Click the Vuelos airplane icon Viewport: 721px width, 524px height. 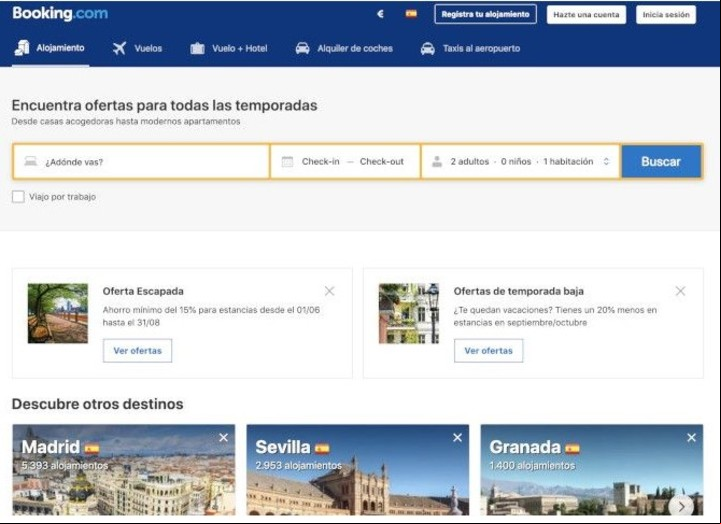click(120, 48)
